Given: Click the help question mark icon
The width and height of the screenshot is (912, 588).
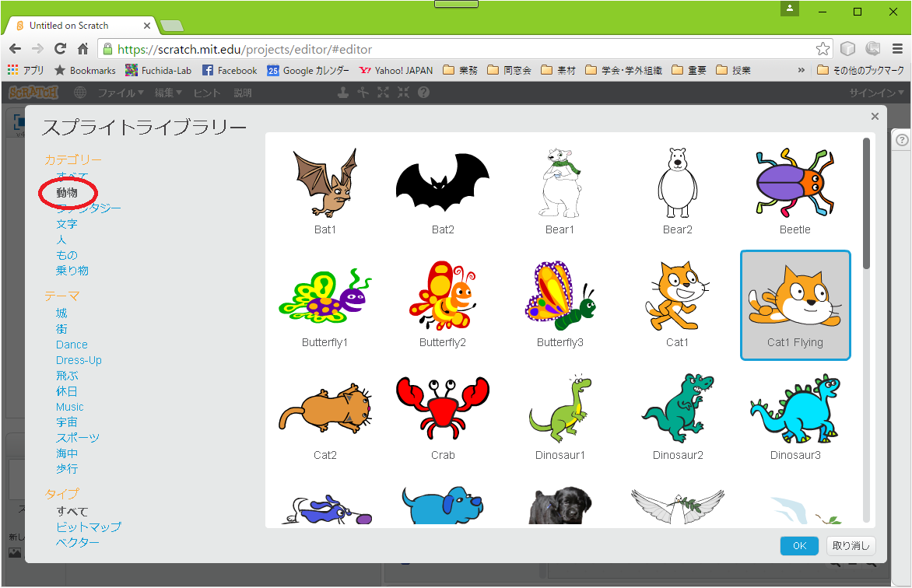Looking at the screenshot, I should pyautogui.click(x=423, y=93).
